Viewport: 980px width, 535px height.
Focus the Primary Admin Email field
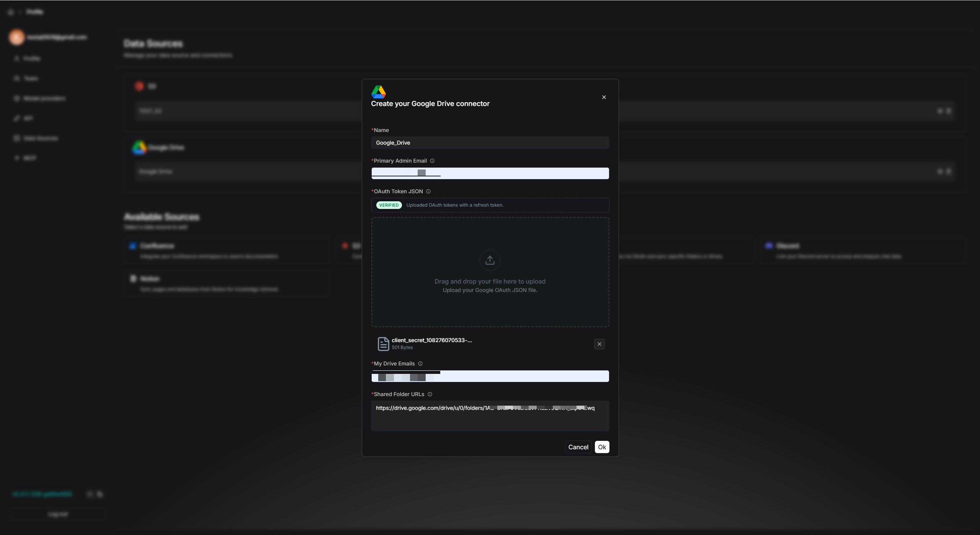click(490, 173)
